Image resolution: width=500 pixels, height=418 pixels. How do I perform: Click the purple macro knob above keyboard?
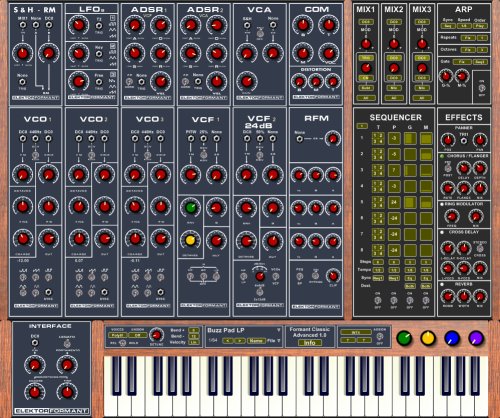pos(476,338)
